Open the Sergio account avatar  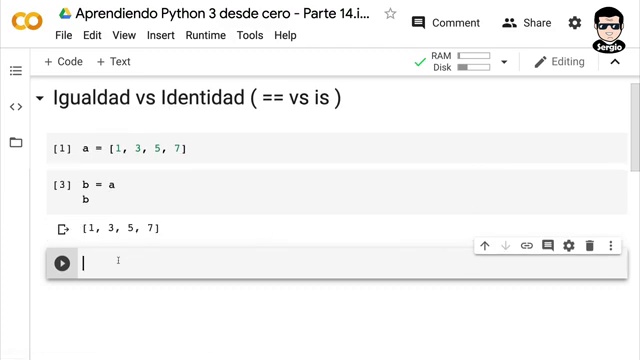point(609,29)
